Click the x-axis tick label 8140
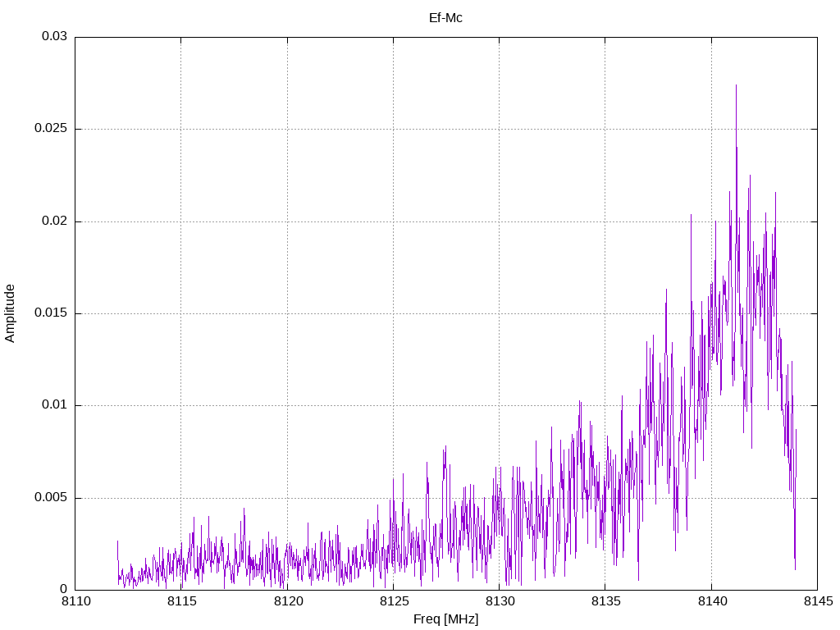 coord(712,601)
